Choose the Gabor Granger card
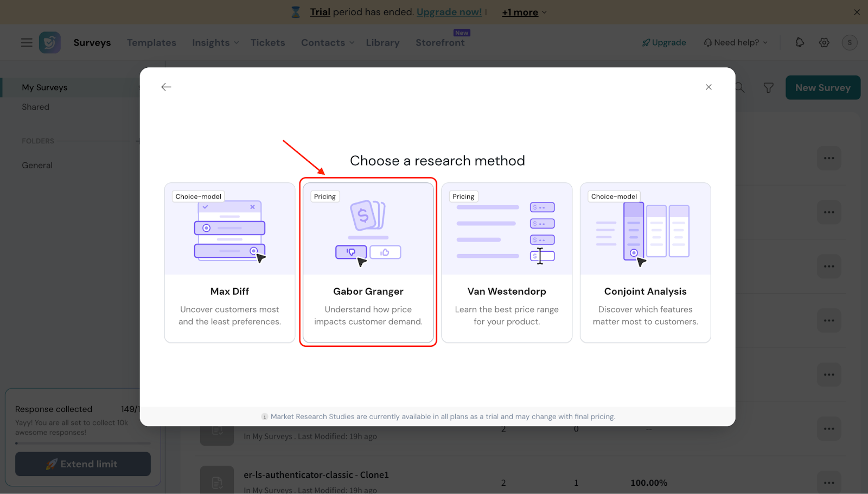This screenshot has width=868, height=494. click(x=368, y=262)
